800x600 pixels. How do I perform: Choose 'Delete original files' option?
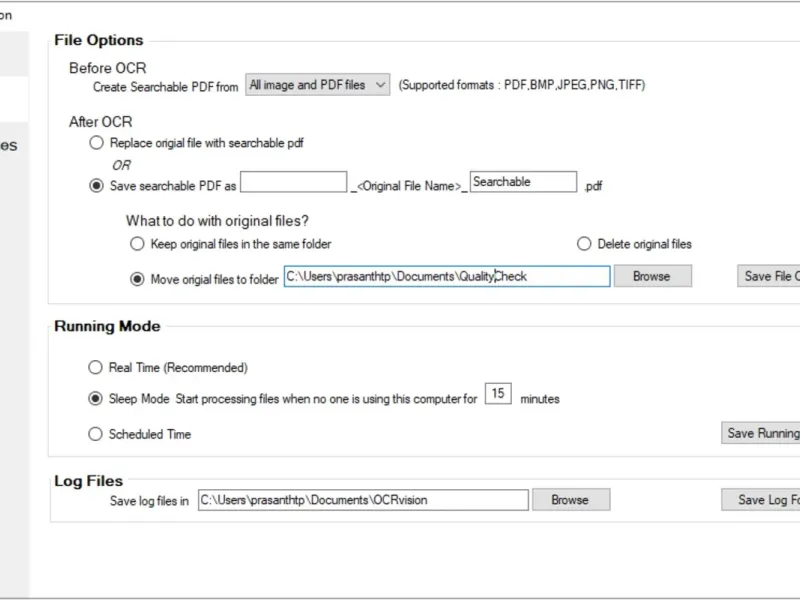[x=584, y=244]
